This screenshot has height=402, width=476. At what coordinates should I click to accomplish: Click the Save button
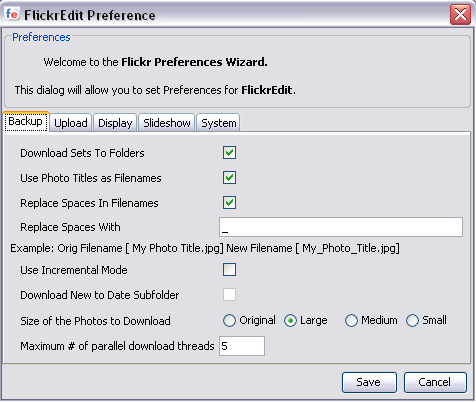tap(369, 382)
